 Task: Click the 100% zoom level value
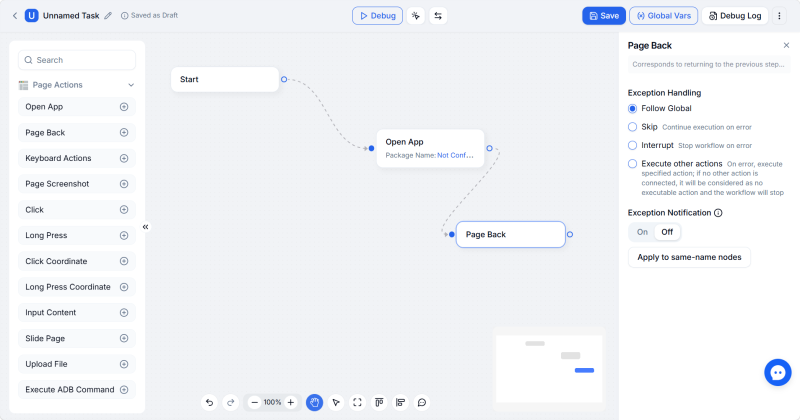272,403
